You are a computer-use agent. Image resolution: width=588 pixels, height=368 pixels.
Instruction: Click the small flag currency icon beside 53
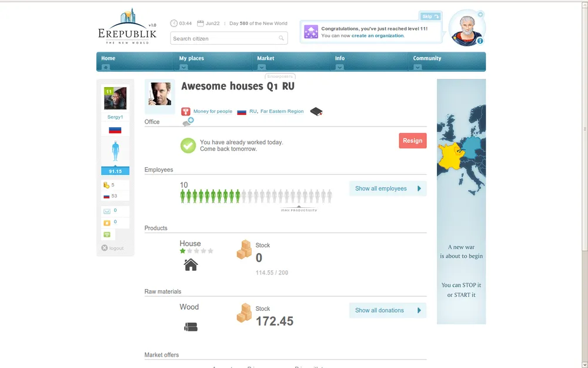tap(106, 196)
